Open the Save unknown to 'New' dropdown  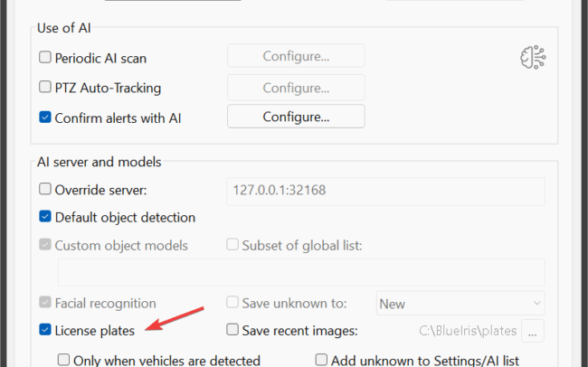pos(461,304)
